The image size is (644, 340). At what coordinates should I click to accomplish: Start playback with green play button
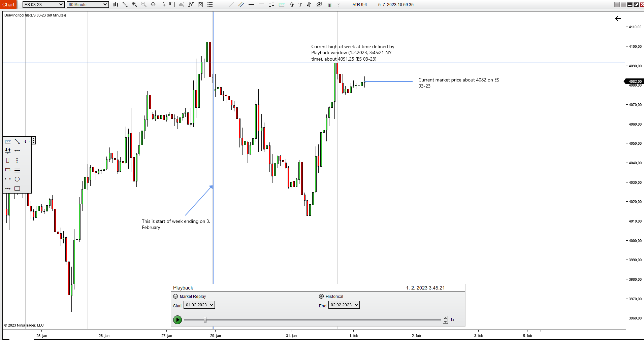pos(178,320)
